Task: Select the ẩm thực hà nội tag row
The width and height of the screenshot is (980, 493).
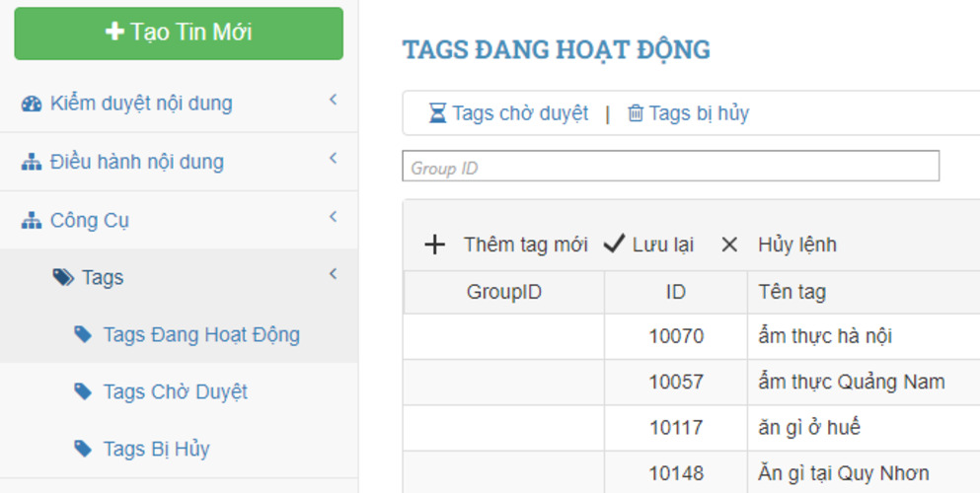Action: (825, 336)
